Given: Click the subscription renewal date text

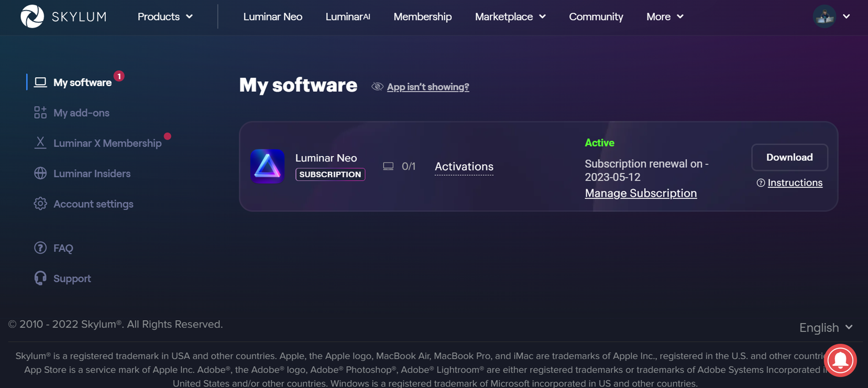Looking at the screenshot, I should 647,170.
